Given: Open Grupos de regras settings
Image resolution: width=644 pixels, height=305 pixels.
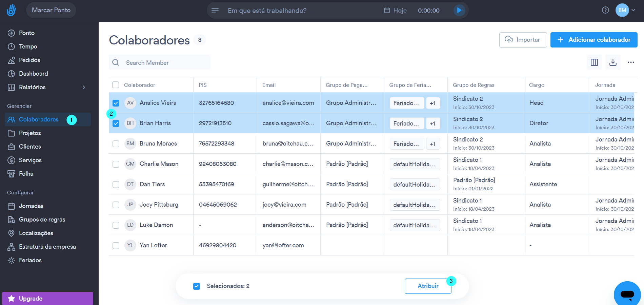Looking at the screenshot, I should 42,220.
